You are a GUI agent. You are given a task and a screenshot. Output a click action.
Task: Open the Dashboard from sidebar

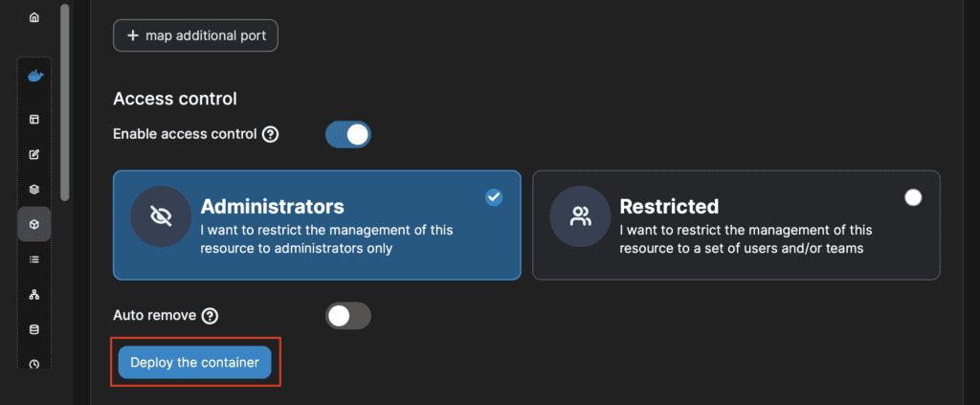pyautogui.click(x=34, y=120)
